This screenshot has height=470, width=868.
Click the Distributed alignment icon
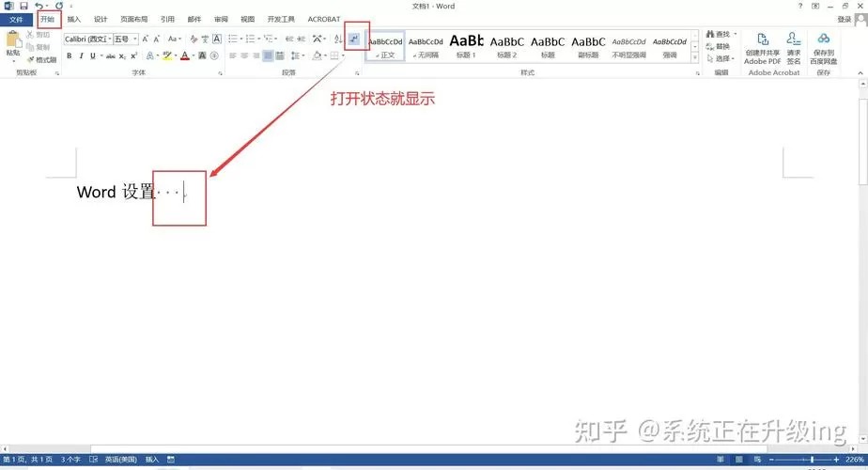tap(280, 55)
